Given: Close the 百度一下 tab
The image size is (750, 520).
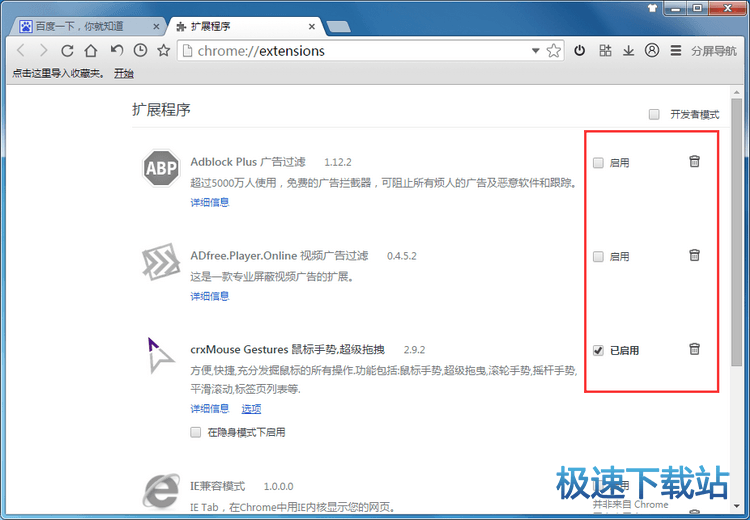Looking at the screenshot, I should (156, 27).
